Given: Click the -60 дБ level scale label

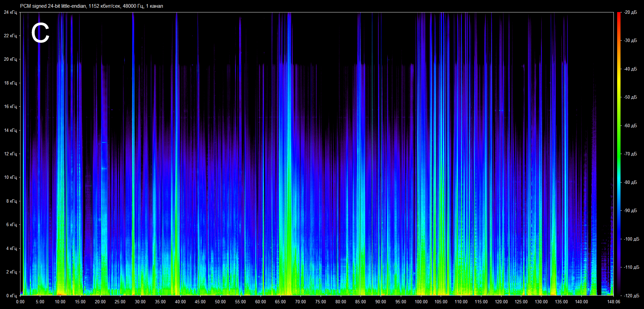Looking at the screenshot, I should (631, 125).
